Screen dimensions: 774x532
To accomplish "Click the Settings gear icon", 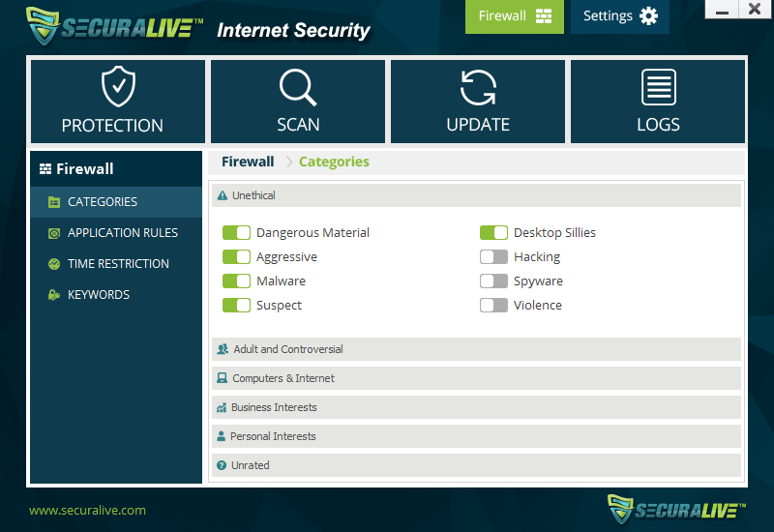I will pyautogui.click(x=648, y=16).
